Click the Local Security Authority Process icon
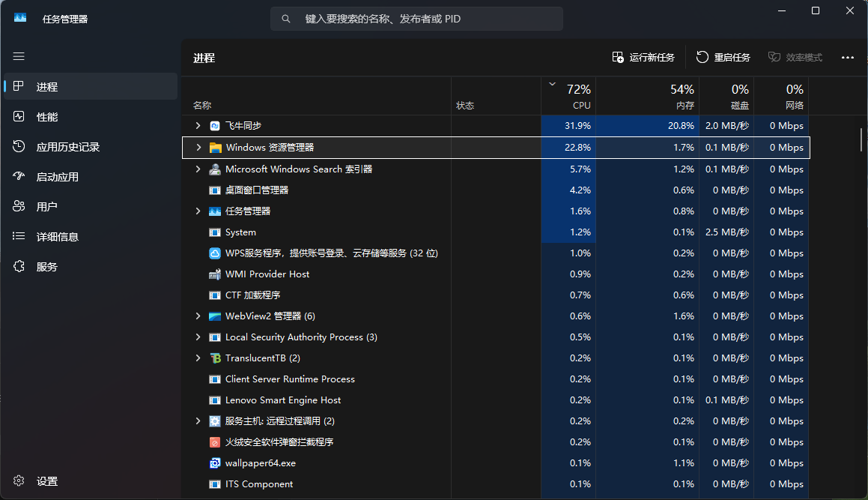Viewport: 868px width, 500px height. click(215, 337)
